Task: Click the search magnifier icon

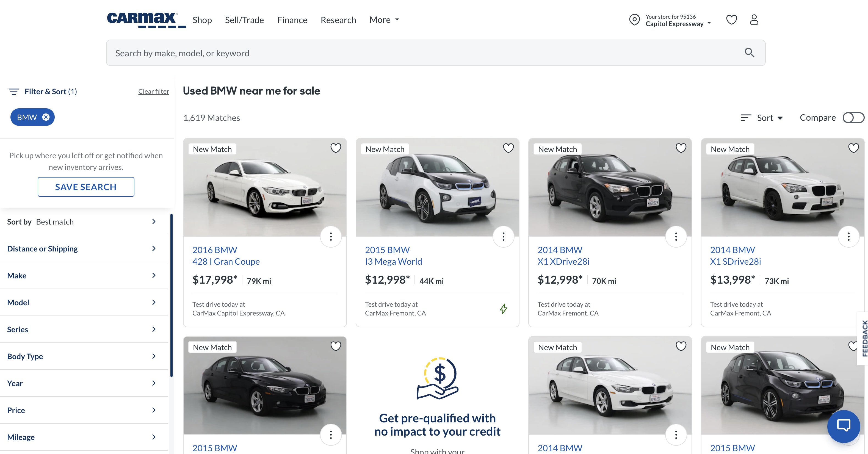Action: click(749, 52)
